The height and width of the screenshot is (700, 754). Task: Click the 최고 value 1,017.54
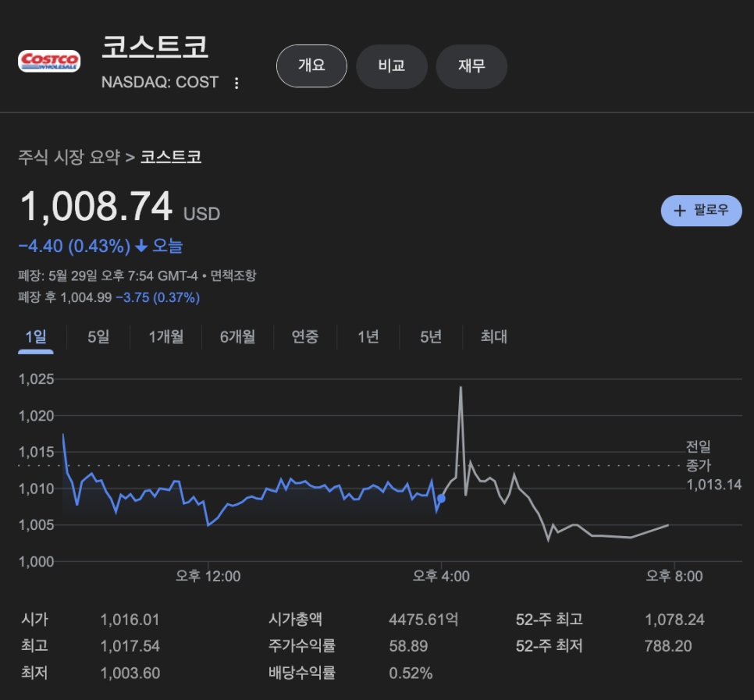click(x=130, y=646)
